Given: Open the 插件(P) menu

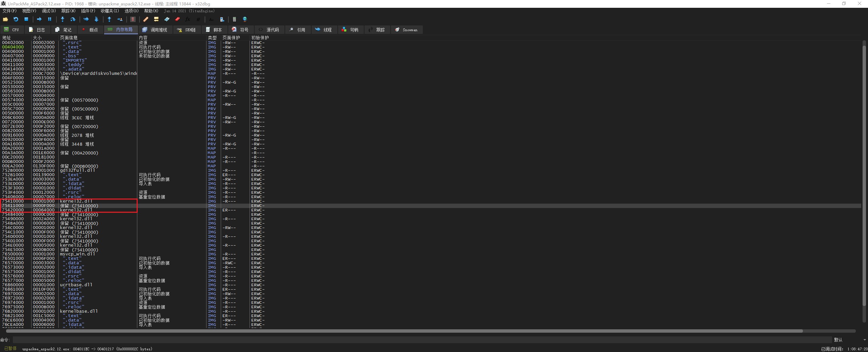Looking at the screenshot, I should (x=88, y=11).
